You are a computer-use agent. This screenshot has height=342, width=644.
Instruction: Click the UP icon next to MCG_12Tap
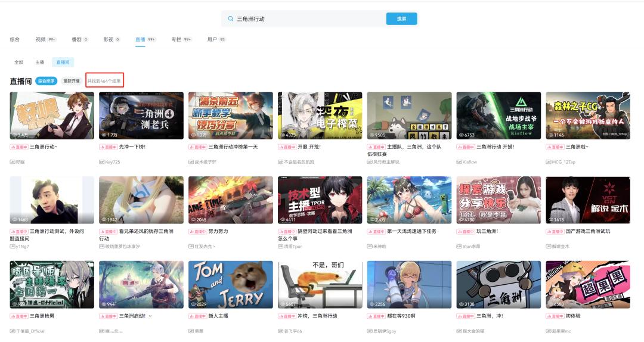click(549, 162)
